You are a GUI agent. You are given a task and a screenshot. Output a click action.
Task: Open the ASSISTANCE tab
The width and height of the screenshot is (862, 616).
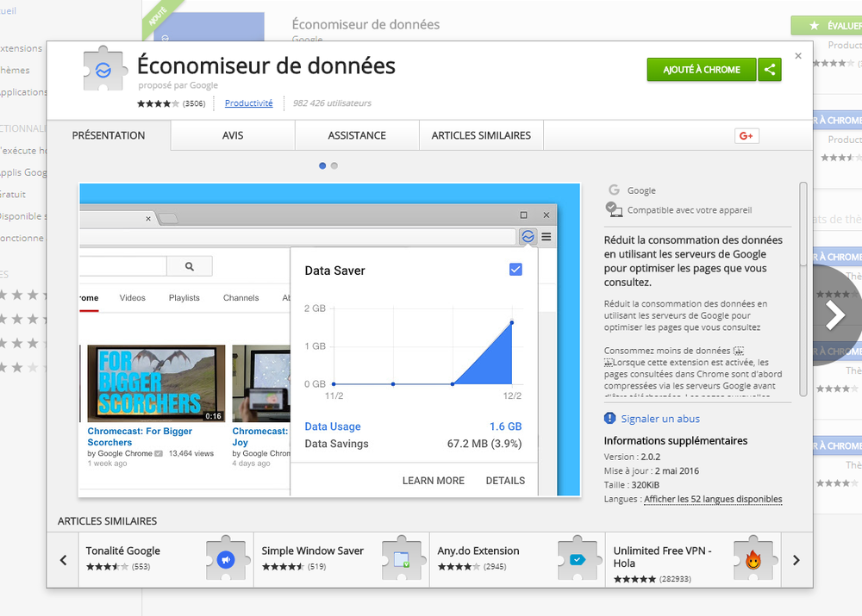click(x=355, y=135)
